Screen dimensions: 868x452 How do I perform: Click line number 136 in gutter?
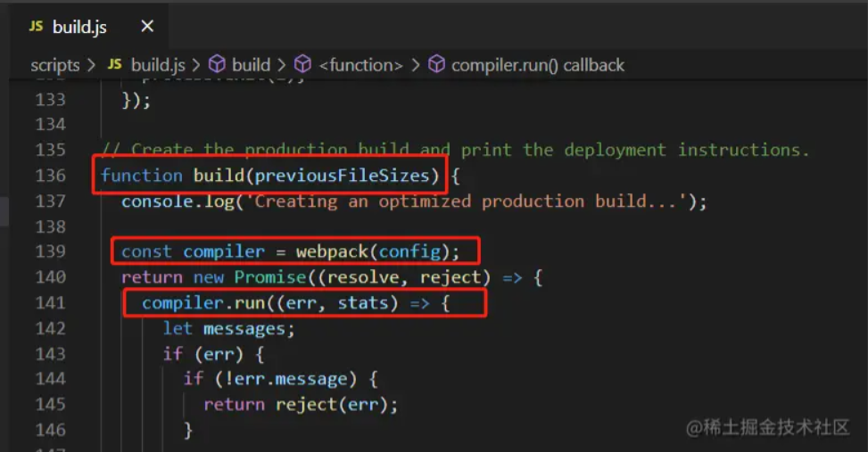(50, 176)
